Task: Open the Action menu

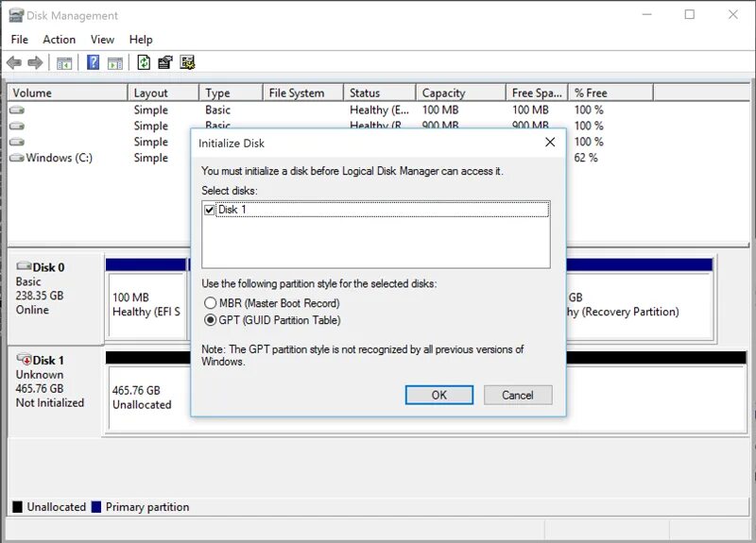Action: [x=60, y=40]
